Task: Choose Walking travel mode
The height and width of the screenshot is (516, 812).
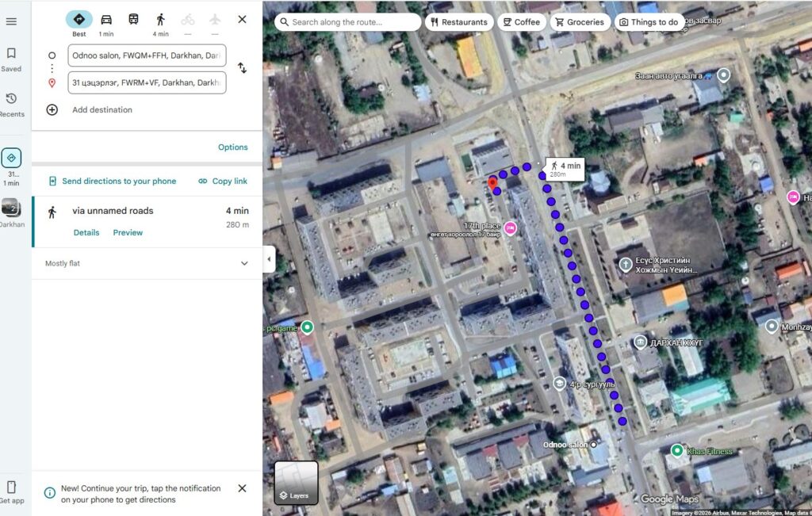Action: click(x=160, y=20)
